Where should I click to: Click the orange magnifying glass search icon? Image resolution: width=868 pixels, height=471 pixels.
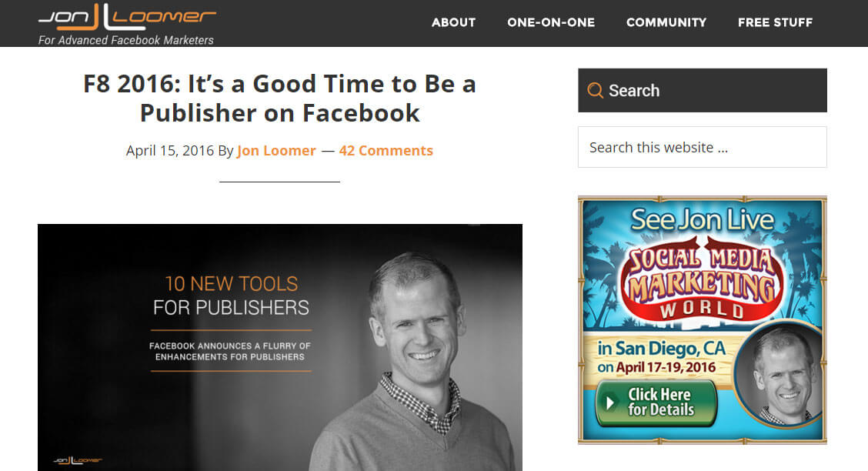pyautogui.click(x=595, y=90)
